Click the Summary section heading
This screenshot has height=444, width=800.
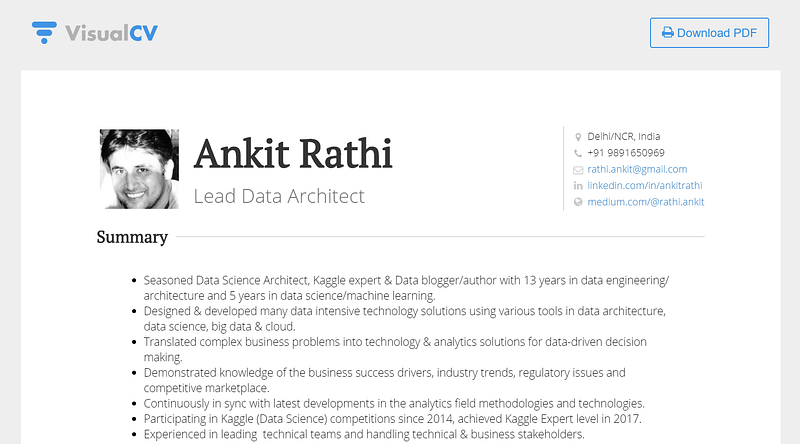coord(132,237)
